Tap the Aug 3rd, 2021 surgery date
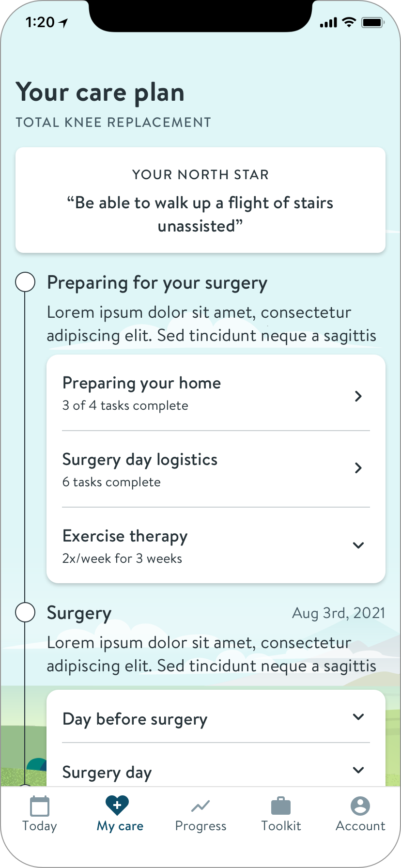 tap(339, 613)
